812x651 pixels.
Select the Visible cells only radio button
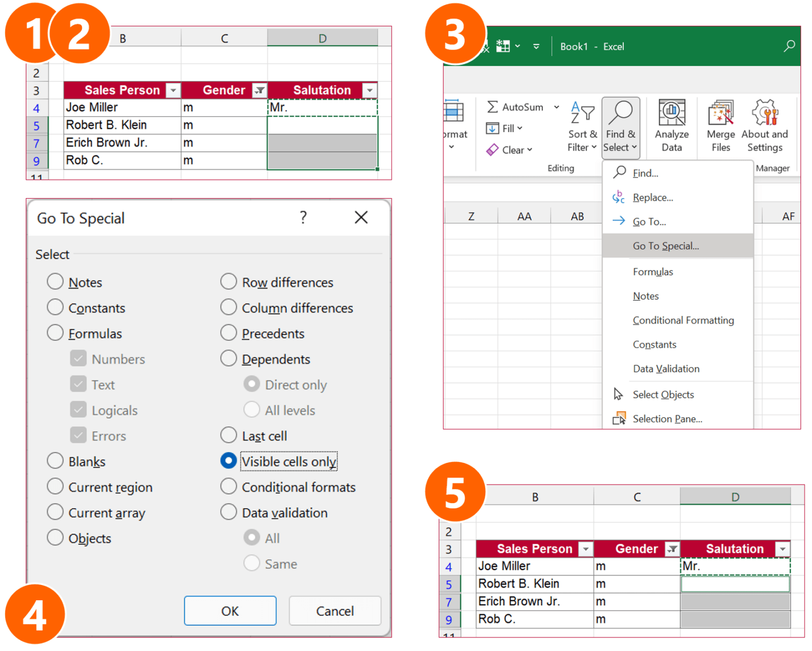point(228,461)
